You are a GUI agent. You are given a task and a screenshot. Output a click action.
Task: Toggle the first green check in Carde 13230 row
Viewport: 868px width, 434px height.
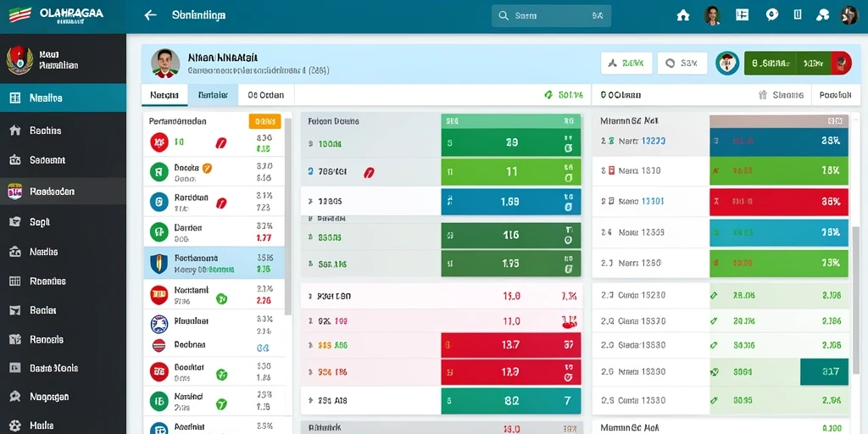point(714,296)
